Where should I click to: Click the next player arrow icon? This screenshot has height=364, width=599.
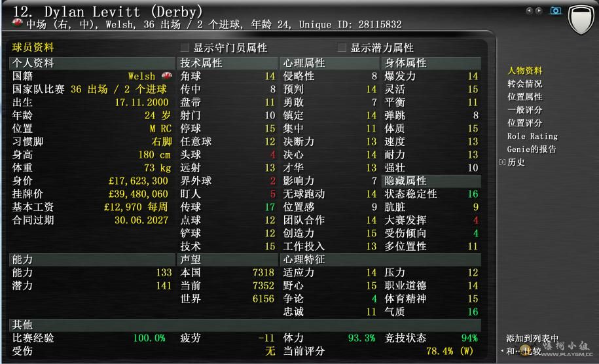(x=539, y=10)
